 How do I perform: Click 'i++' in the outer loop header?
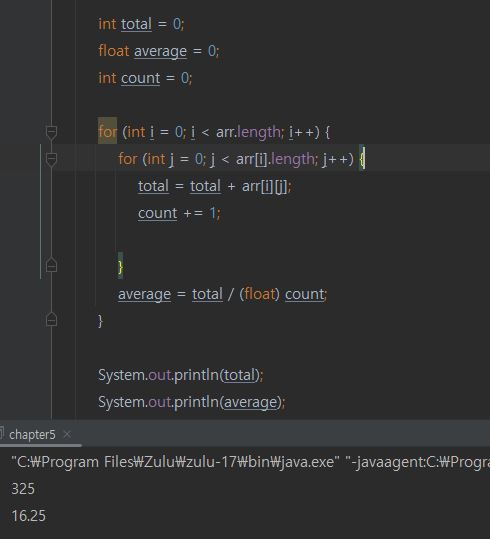coord(301,132)
